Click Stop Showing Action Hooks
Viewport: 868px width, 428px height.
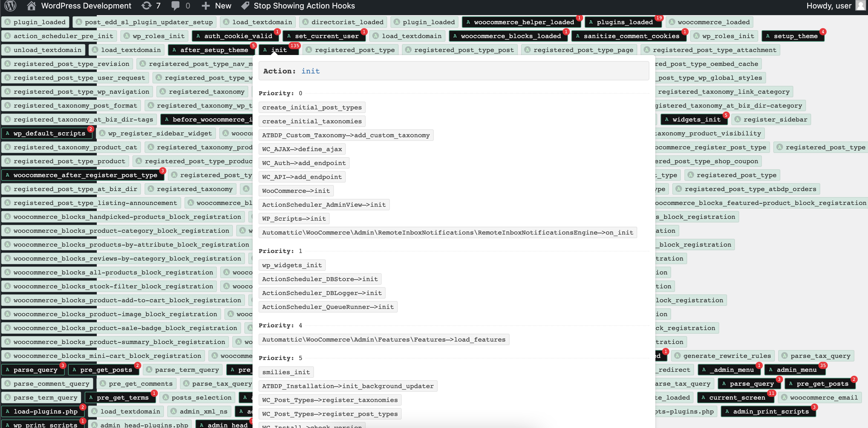[298, 6]
